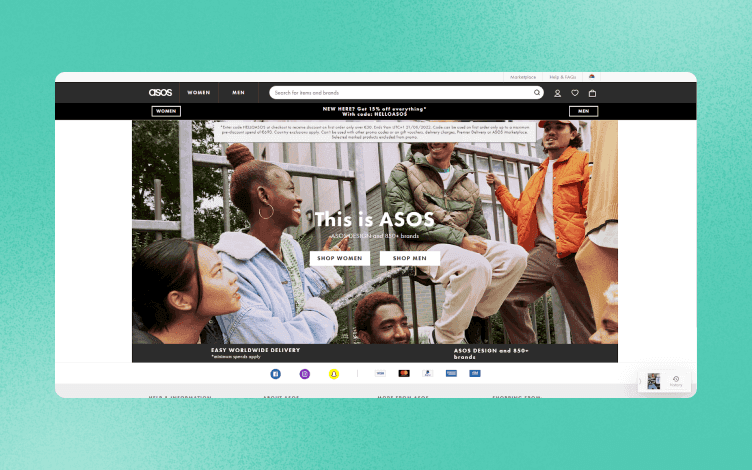Open the yellow Snapchat icon in the footer
The width and height of the screenshot is (752, 470).
(334, 374)
